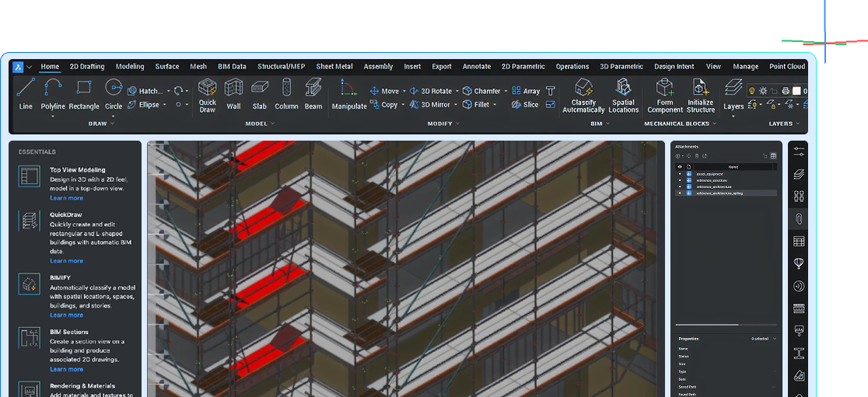This screenshot has width=868, height=397.
Task: Select the Rectangle draw tool
Action: tap(83, 94)
